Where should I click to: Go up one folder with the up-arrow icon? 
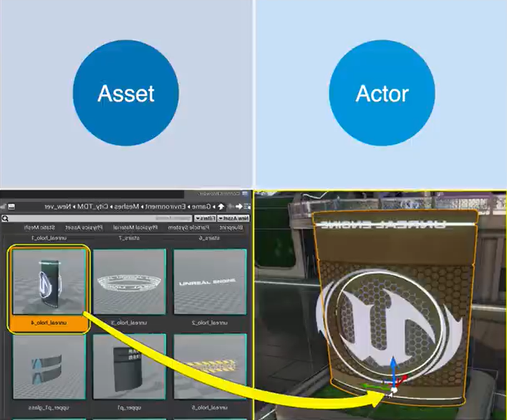(221, 206)
